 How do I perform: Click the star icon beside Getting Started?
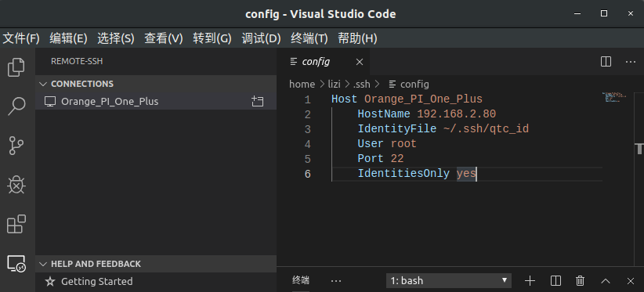[x=50, y=281]
